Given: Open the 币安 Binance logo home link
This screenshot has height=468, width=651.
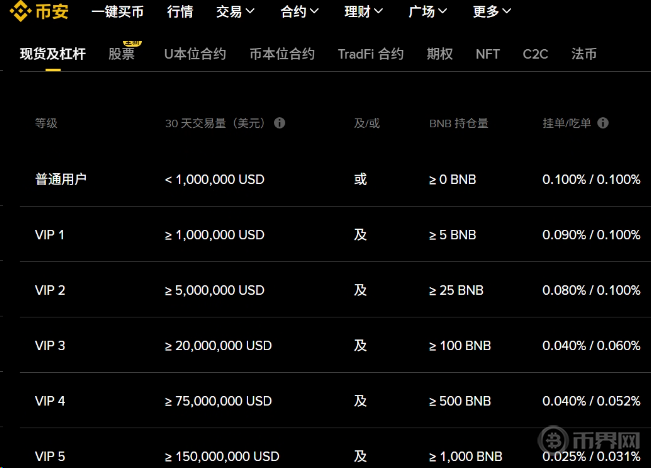Looking at the screenshot, I should click(x=39, y=11).
